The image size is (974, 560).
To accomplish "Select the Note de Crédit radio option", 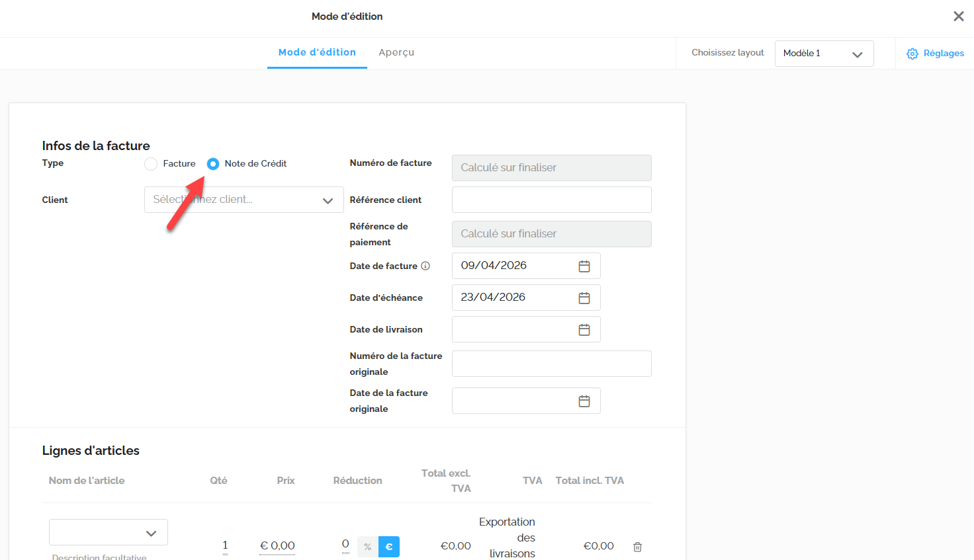I will tap(213, 164).
